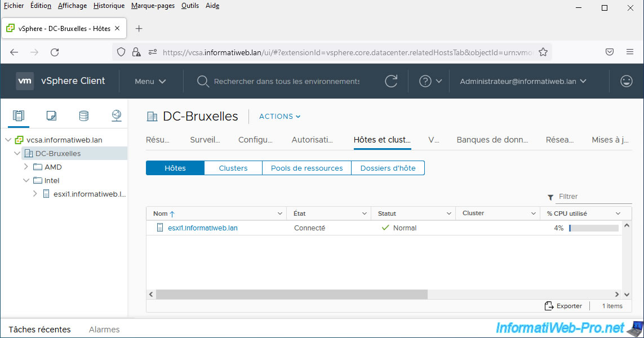Click the DC-Bruxelles datacenter title icon
The height and width of the screenshot is (338, 644).
(152, 117)
